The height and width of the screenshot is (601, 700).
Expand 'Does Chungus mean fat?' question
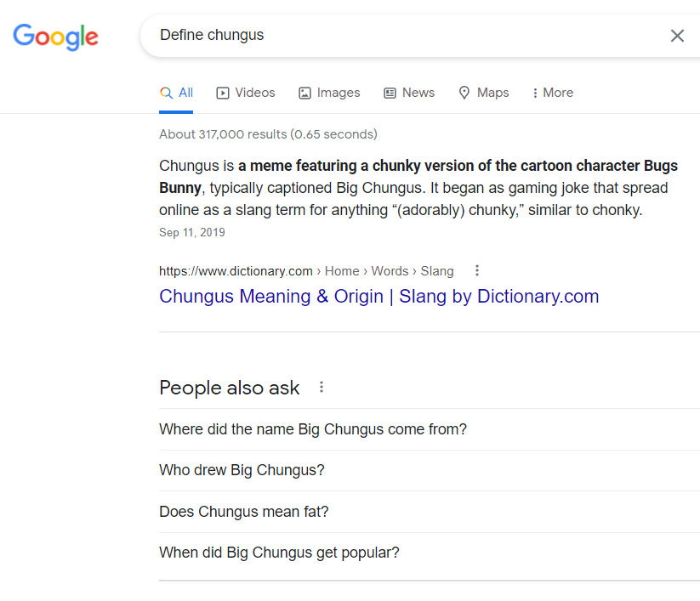pos(430,512)
